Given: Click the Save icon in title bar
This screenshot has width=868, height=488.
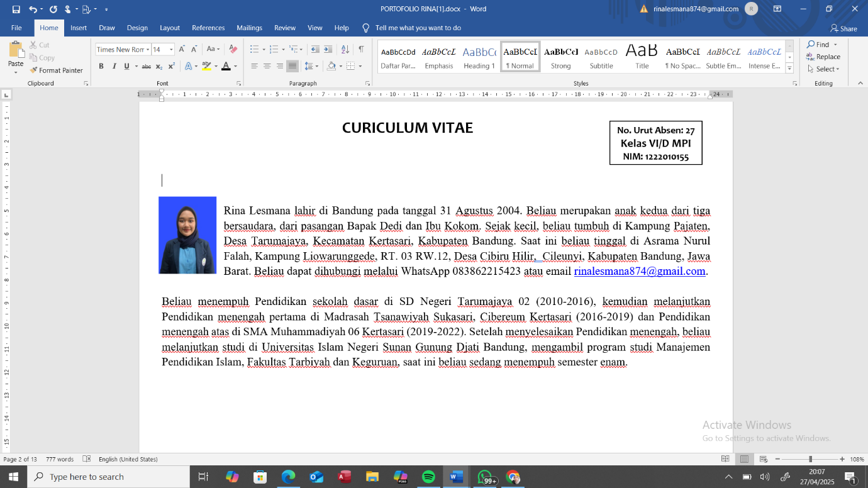Looking at the screenshot, I should tap(16, 9).
